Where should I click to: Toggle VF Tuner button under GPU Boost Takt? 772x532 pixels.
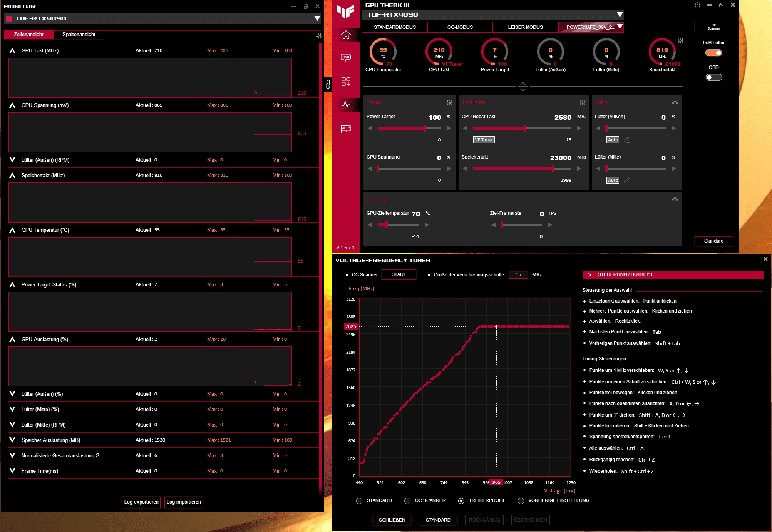pyautogui.click(x=484, y=140)
